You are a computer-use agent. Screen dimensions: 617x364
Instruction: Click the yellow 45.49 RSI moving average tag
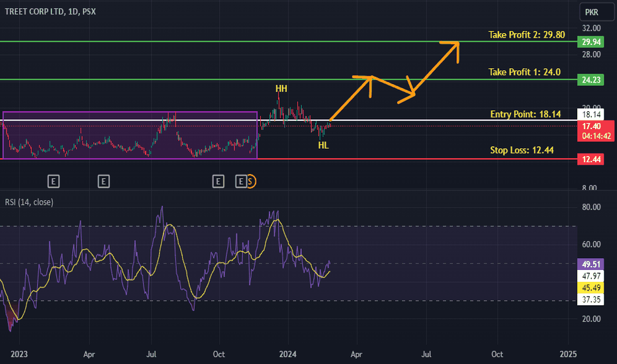(591, 288)
